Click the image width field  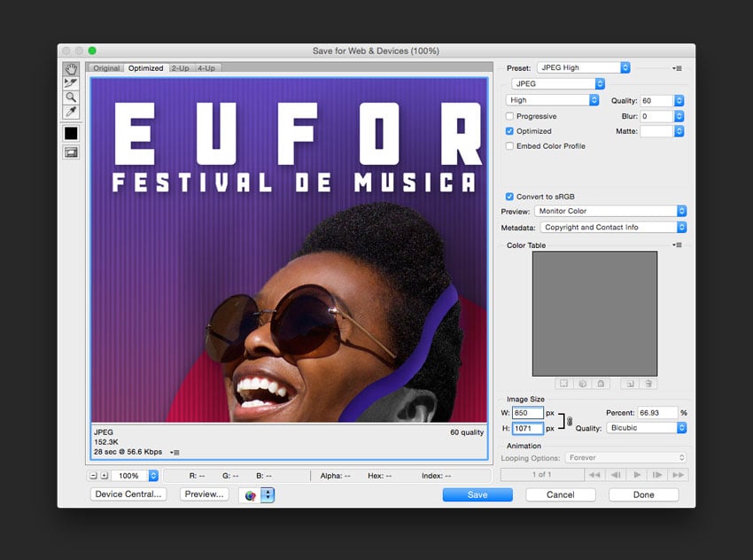527,413
